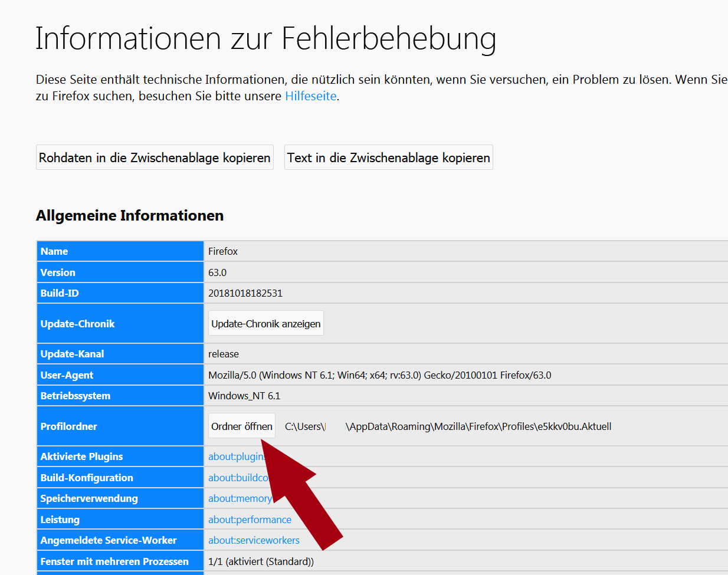Select the Build-ID value 20181018182531

click(x=245, y=293)
